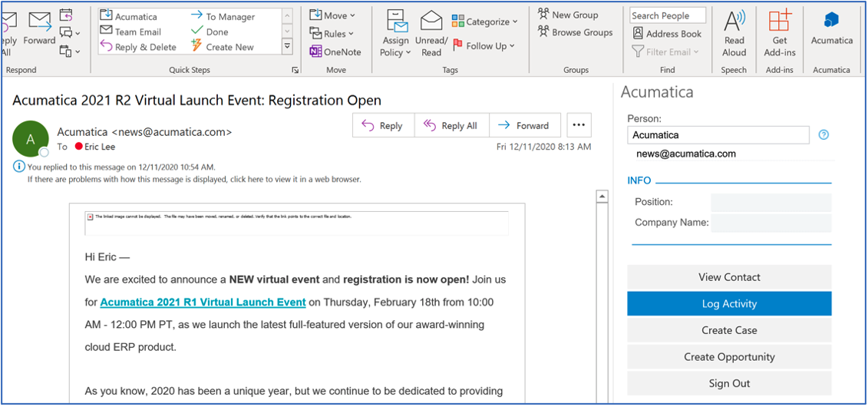Click recipient name Eric Lee

tap(99, 147)
